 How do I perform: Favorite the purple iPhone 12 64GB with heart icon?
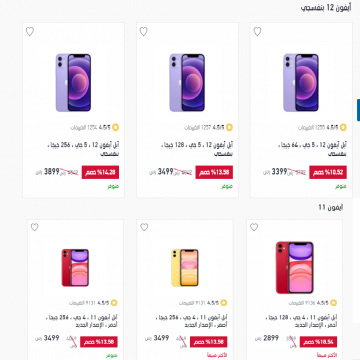coord(257,32)
